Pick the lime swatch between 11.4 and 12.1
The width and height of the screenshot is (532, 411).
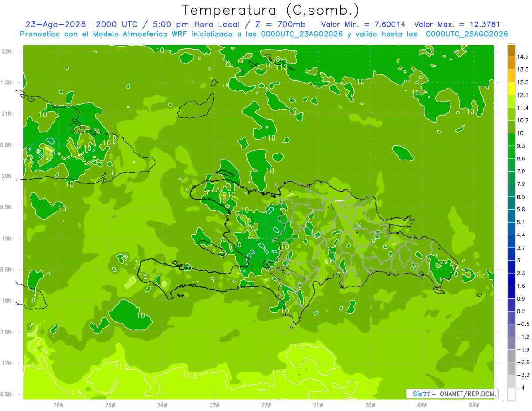pos(511,102)
